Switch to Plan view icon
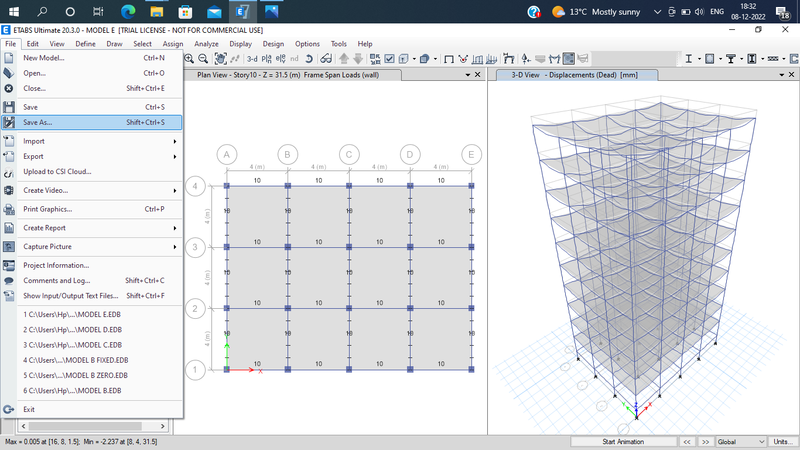Screen dimensions: 800x450 point(266,59)
